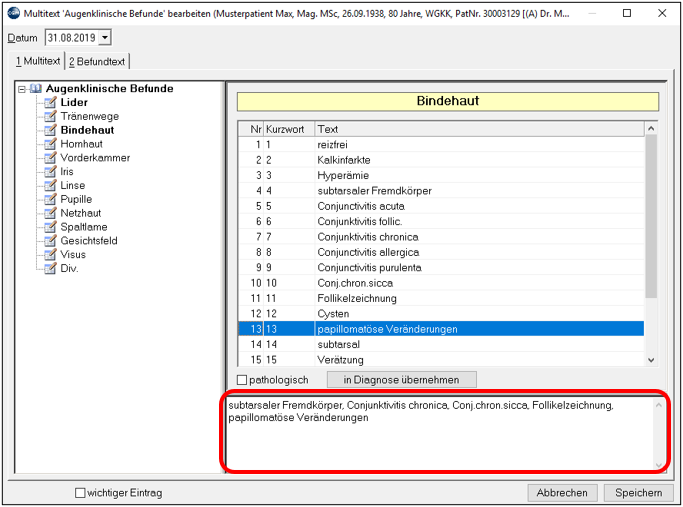
Task: Click inside the findings text box
Action: click(x=440, y=433)
